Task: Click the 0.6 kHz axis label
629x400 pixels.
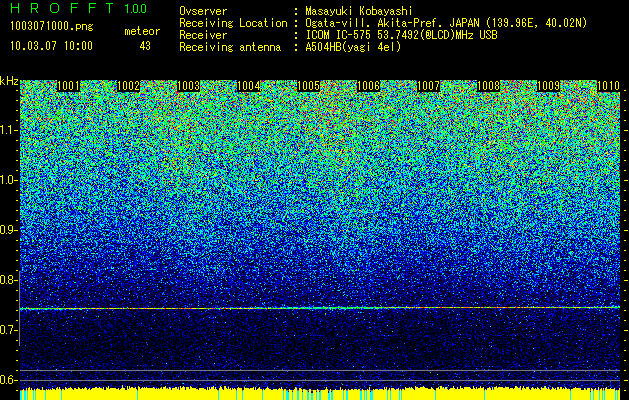Action: coord(8,380)
